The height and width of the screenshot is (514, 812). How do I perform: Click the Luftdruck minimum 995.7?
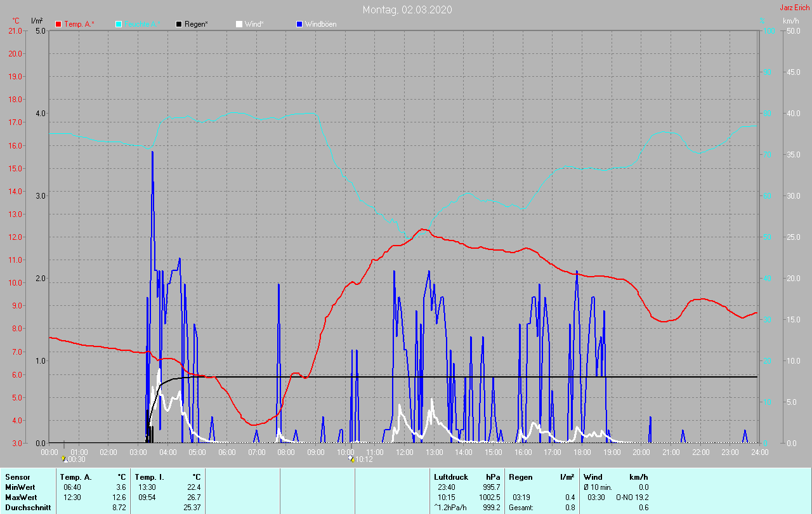491,487
